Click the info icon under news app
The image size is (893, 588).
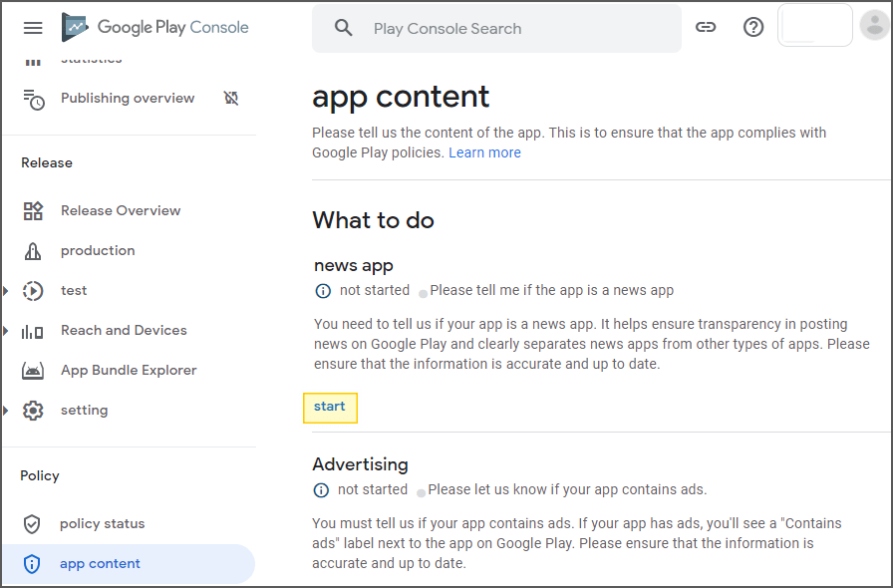pos(322,291)
